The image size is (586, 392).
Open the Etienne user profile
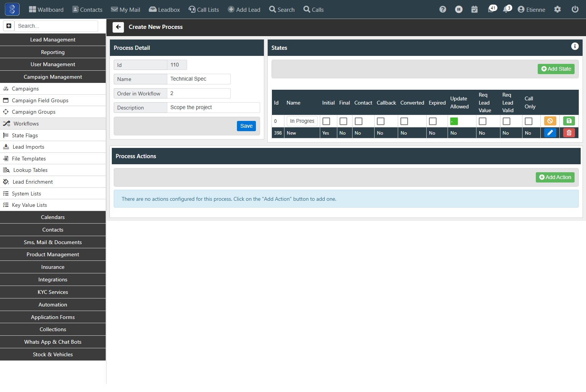pos(531,10)
